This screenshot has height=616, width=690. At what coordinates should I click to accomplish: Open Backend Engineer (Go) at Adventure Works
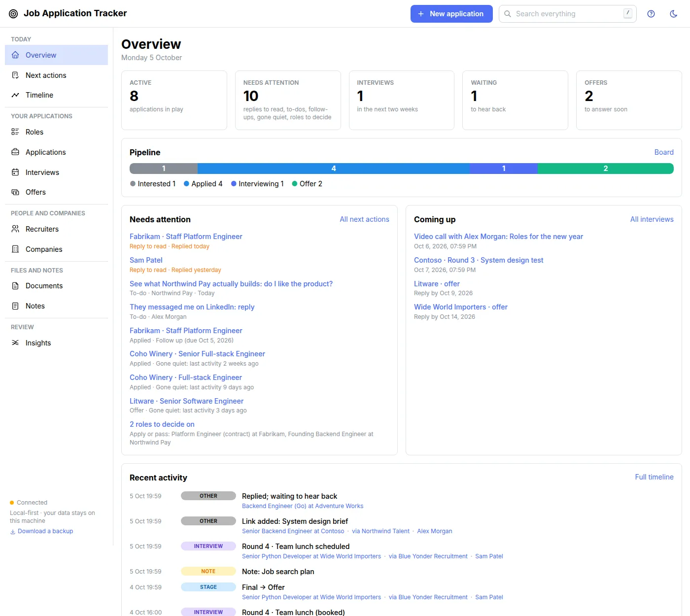coord(303,506)
